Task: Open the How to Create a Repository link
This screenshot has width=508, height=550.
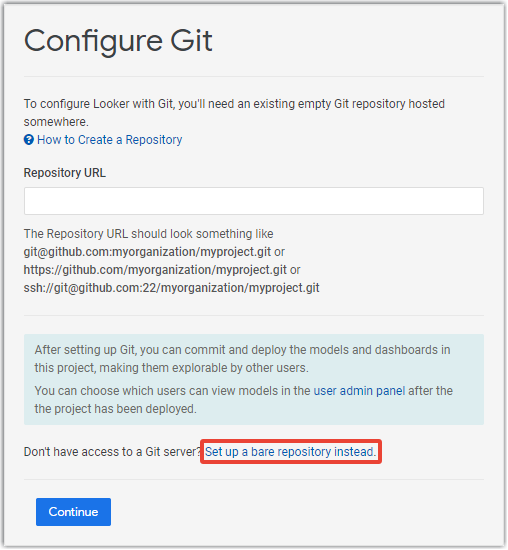Action: [x=109, y=140]
